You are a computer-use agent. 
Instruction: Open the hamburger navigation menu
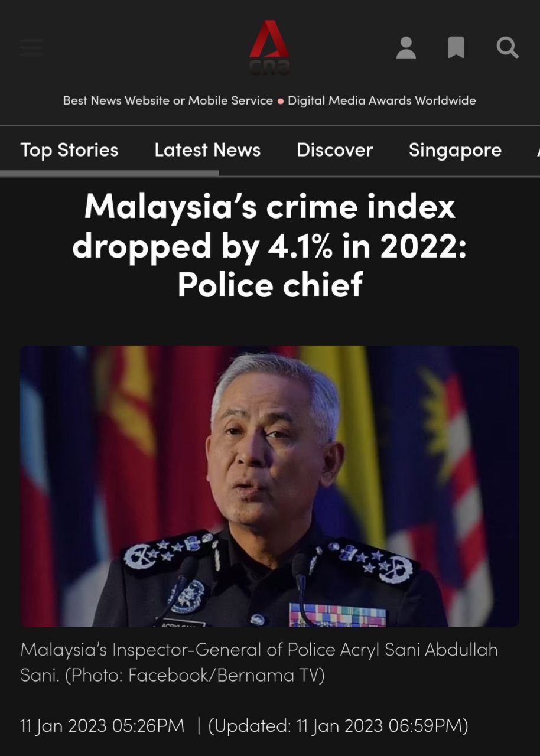31,47
